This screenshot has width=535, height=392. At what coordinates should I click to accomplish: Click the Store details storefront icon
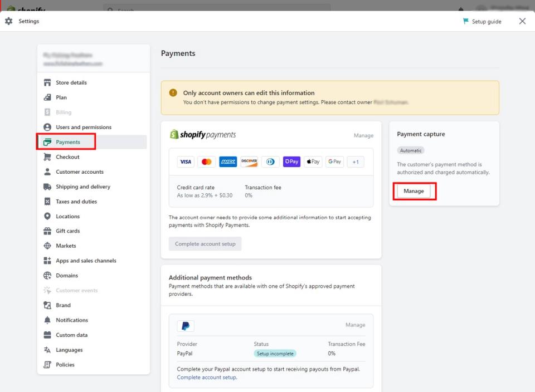coord(47,82)
